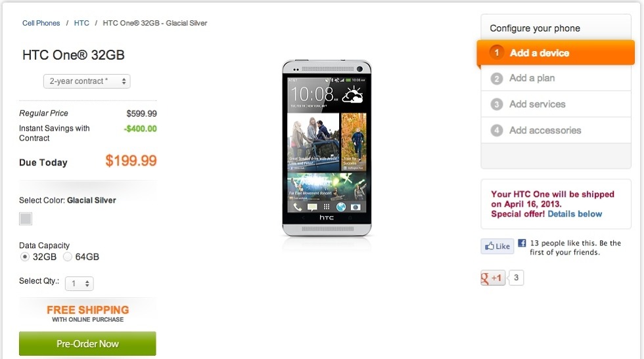Click the HTC One phone image
Screen dimensions: 644x359
327,148
